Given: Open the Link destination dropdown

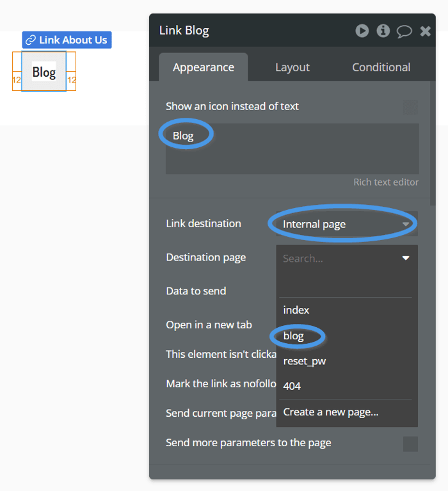Looking at the screenshot, I should [347, 224].
